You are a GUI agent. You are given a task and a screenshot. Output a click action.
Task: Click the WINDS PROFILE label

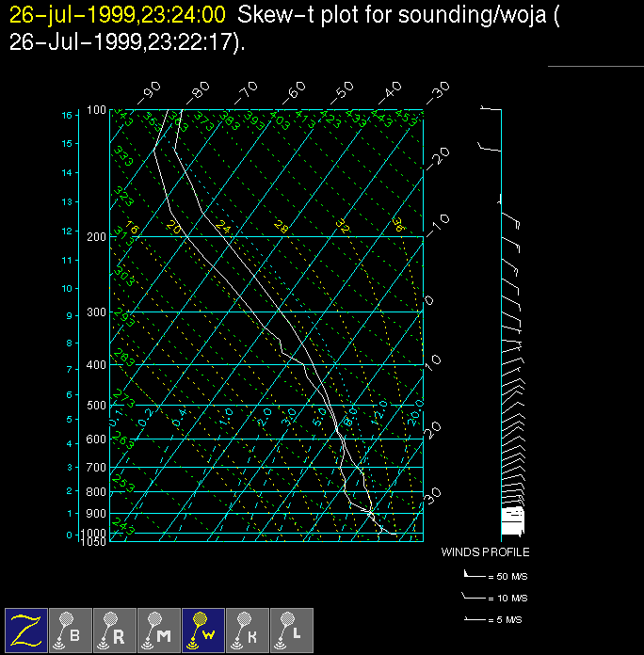[485, 552]
